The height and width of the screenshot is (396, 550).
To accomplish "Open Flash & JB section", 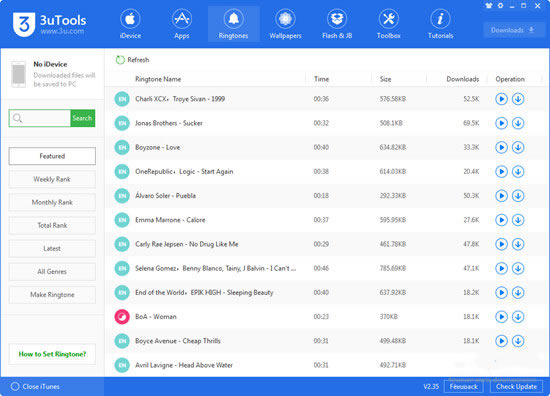I will pos(337,25).
